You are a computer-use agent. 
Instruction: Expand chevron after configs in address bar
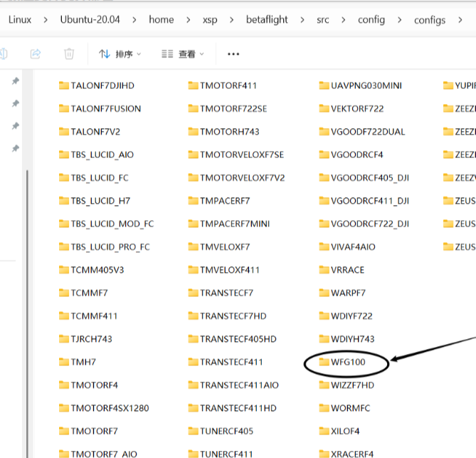tap(460, 20)
